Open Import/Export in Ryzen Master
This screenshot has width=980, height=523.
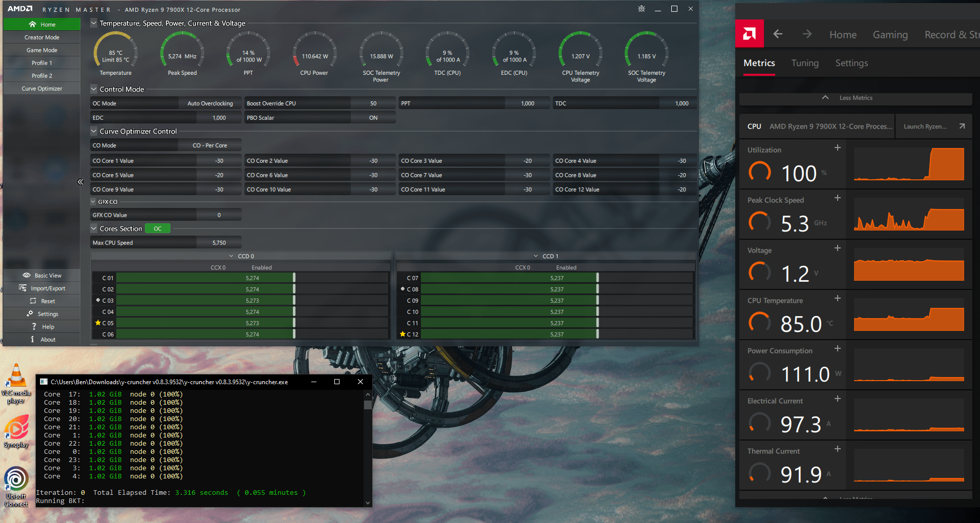(42, 288)
